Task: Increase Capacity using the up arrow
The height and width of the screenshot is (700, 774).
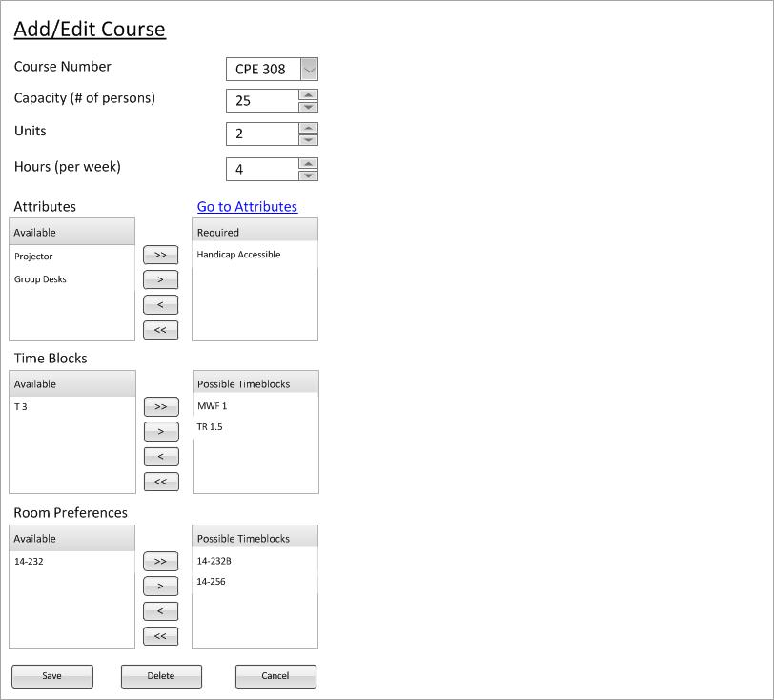Action: click(308, 94)
